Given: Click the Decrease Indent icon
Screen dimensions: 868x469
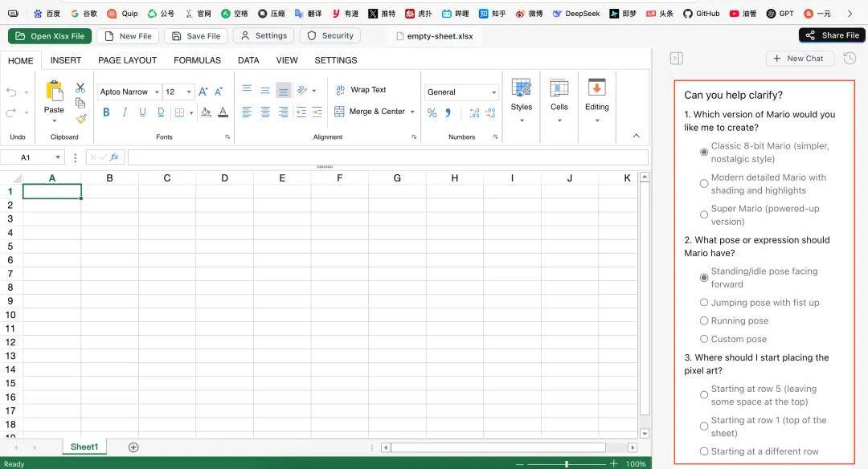Looking at the screenshot, I should (301, 112).
